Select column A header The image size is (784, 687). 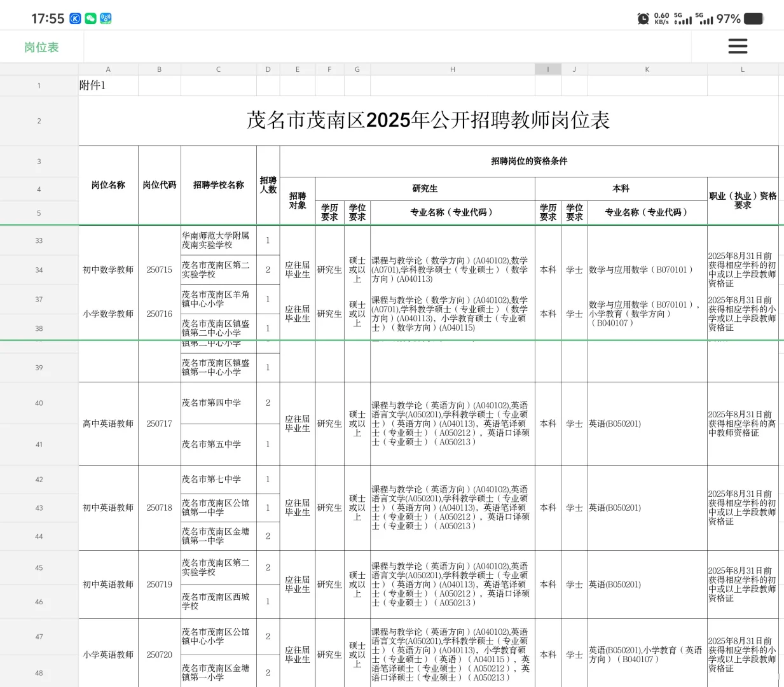108,69
